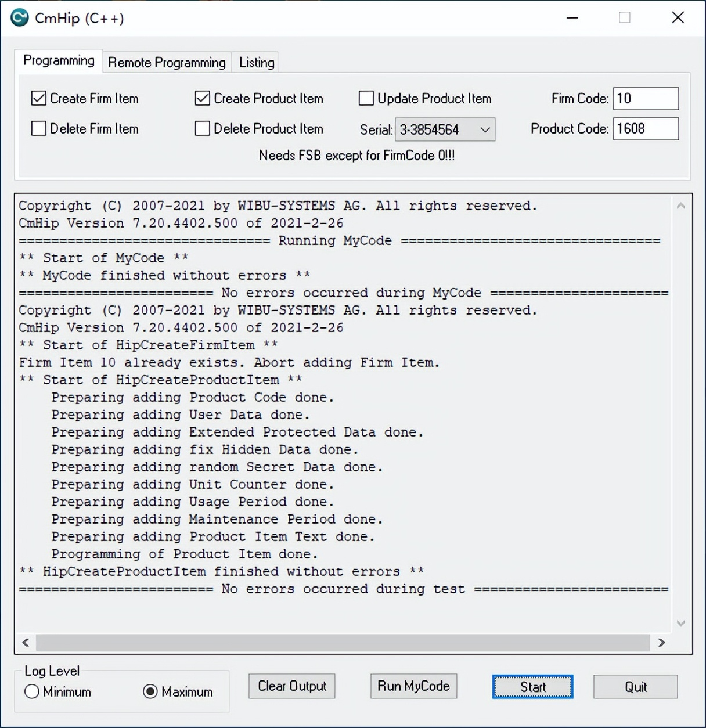Click the horizontal scrollbar thumb in output
This screenshot has height=728, width=706.
(x=343, y=642)
